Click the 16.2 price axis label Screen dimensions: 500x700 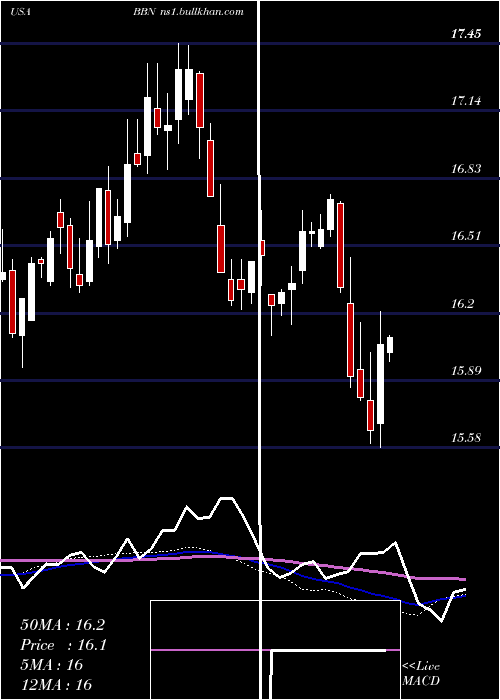462,303
